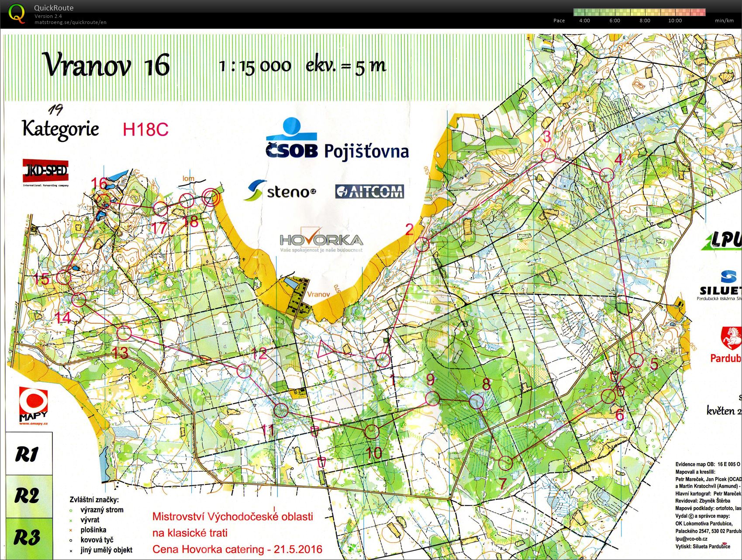This screenshot has height=560, width=742.
Task: Click the 'plošinka' legend entry
Action: [x=93, y=530]
